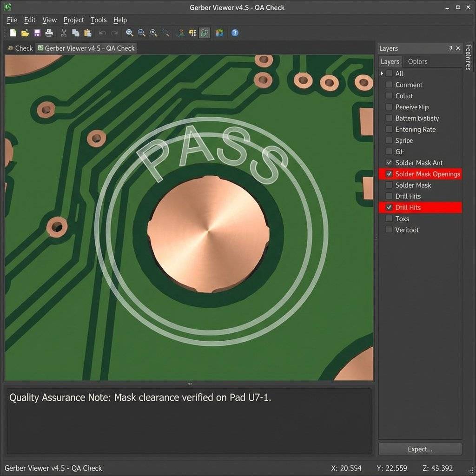Save using the purple floppy disk icon
The image size is (476, 476).
[37, 33]
